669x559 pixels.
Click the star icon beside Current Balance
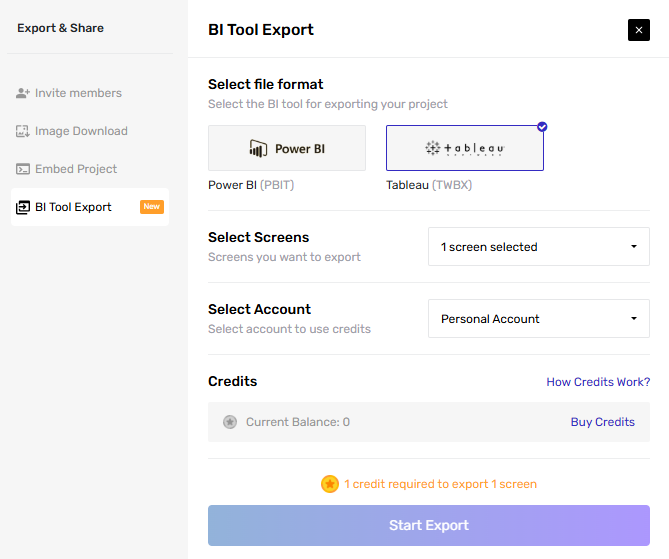pyautogui.click(x=230, y=422)
